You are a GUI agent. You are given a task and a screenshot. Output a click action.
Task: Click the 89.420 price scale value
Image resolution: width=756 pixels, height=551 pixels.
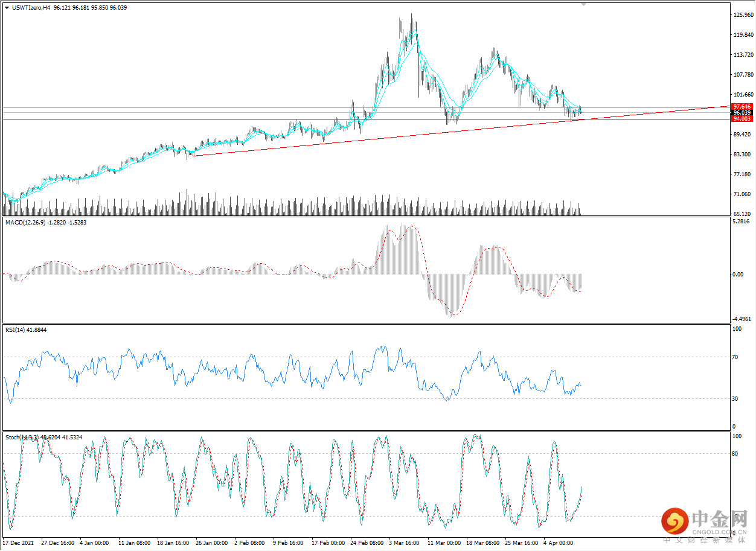(742, 135)
